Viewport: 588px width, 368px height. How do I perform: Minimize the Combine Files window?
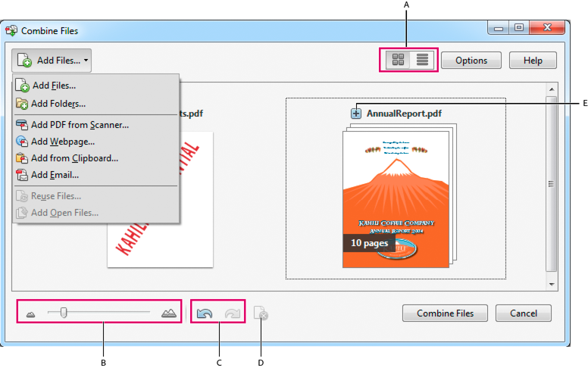[499, 28]
